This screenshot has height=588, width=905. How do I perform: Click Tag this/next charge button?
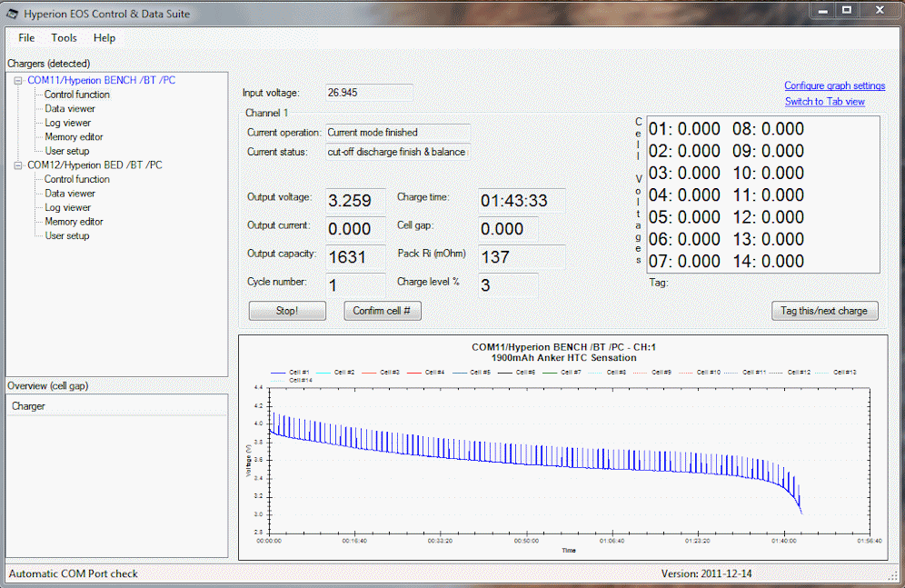(x=824, y=311)
